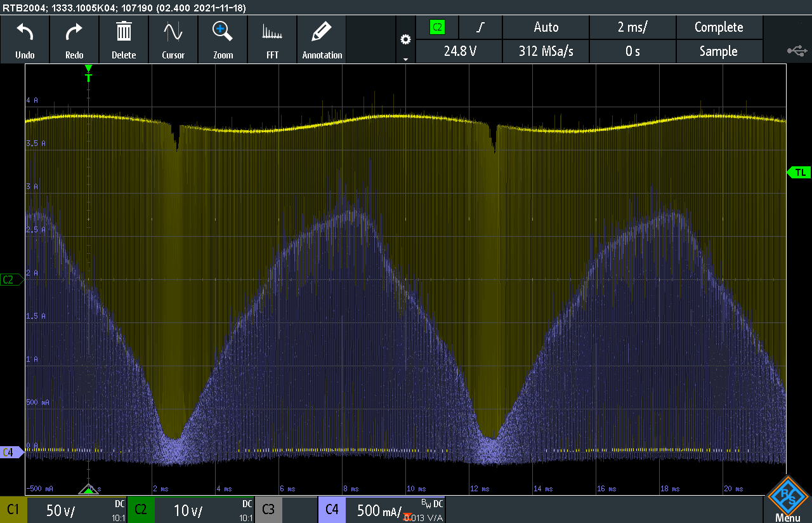Screen dimensions: 812x523
Task: Toggle channel C1 at 50 V/
Action: (x=63, y=510)
